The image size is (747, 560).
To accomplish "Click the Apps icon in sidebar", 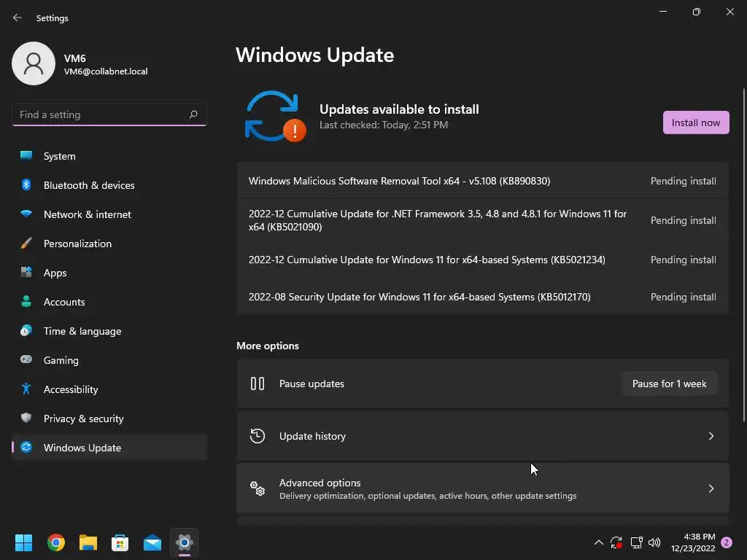I will pos(26,273).
